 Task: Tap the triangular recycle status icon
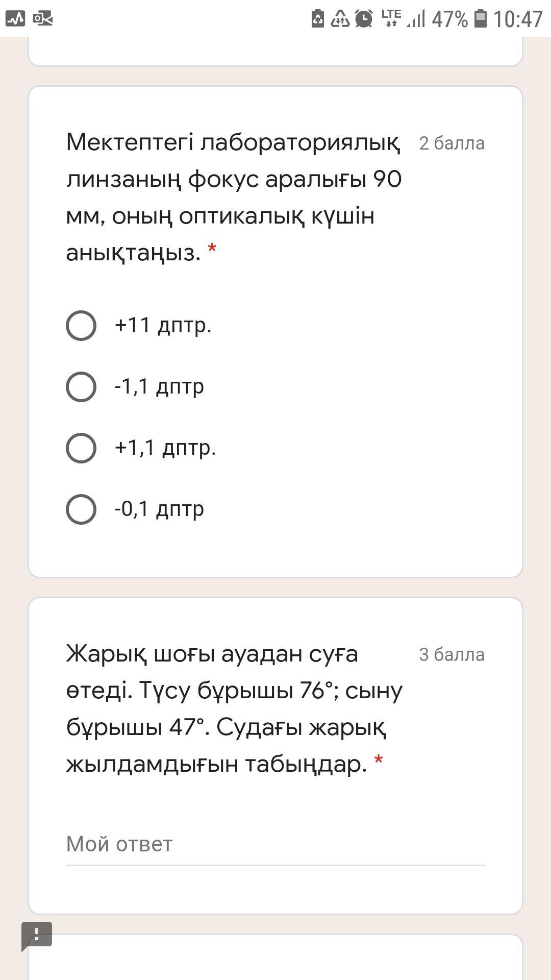(x=340, y=19)
